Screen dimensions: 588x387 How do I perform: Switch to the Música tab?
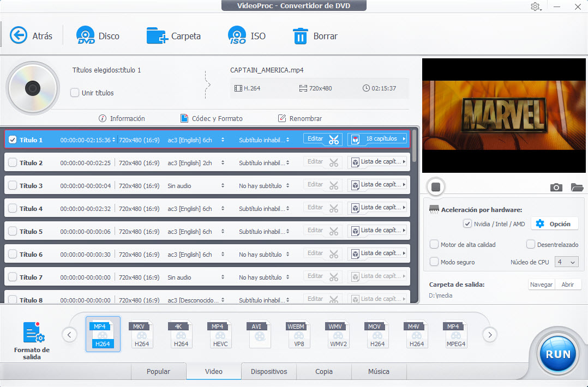(x=379, y=371)
